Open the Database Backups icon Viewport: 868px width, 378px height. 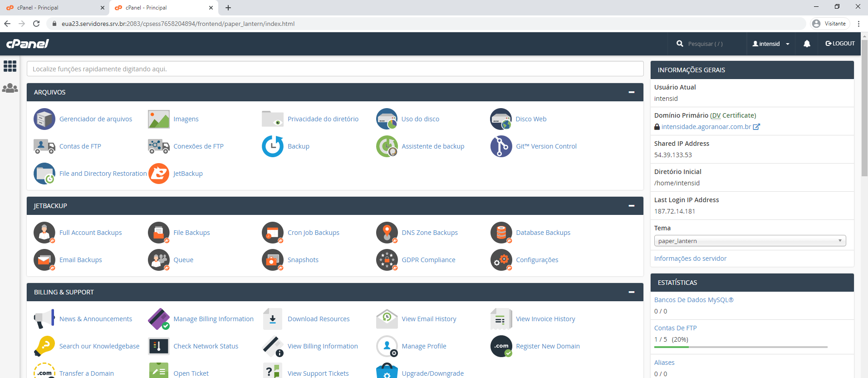[501, 233]
